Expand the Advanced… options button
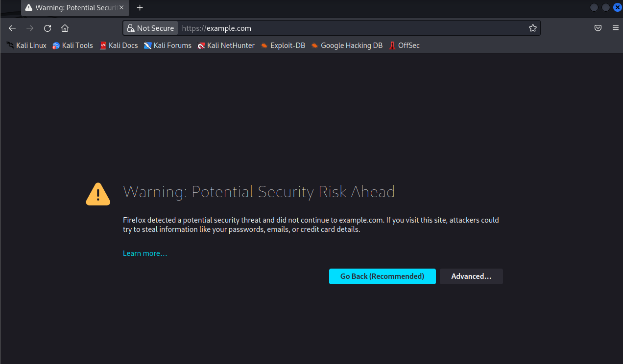Image resolution: width=623 pixels, height=364 pixels. 471,276
